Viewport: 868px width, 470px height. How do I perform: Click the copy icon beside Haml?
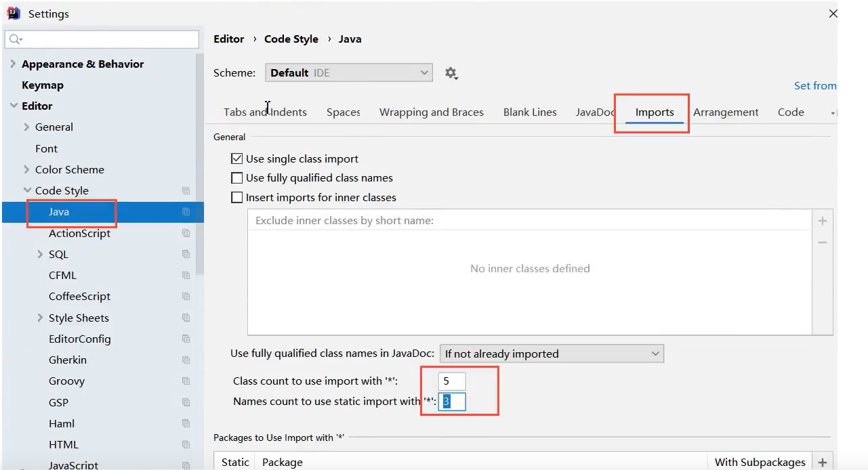point(186,424)
